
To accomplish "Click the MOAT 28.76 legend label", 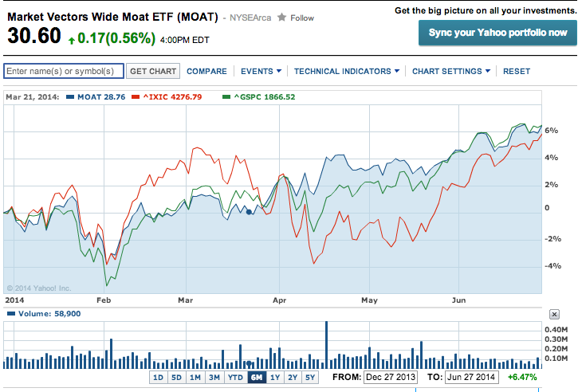I will [101, 97].
